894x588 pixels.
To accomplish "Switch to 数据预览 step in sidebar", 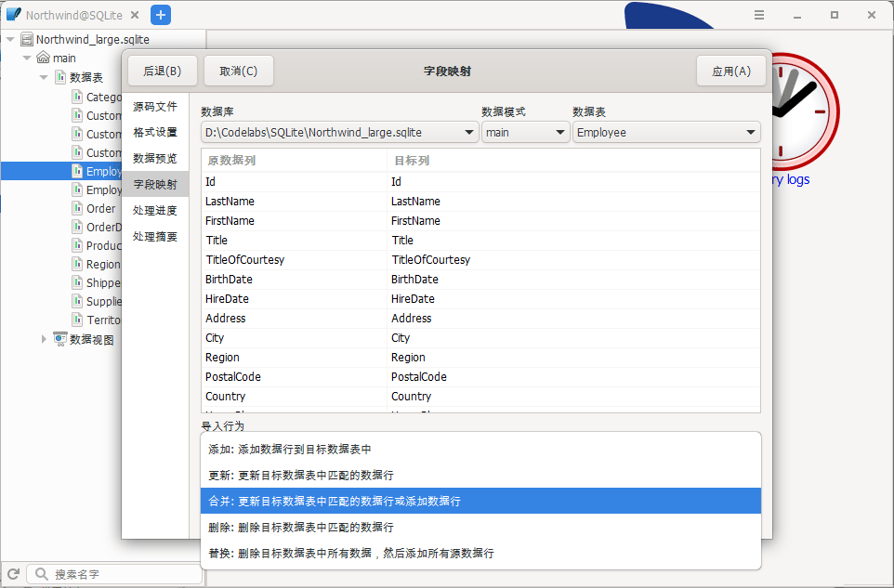I will (x=155, y=158).
